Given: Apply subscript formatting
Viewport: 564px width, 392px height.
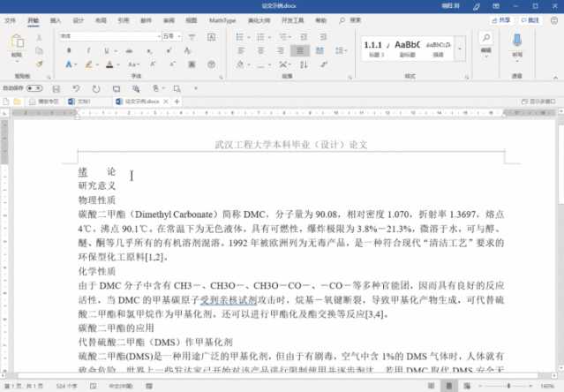Looking at the screenshot, I should click(149, 51).
